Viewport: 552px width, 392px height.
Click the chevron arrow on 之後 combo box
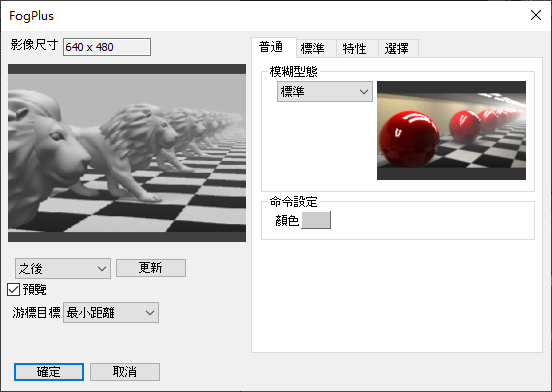[102, 269]
